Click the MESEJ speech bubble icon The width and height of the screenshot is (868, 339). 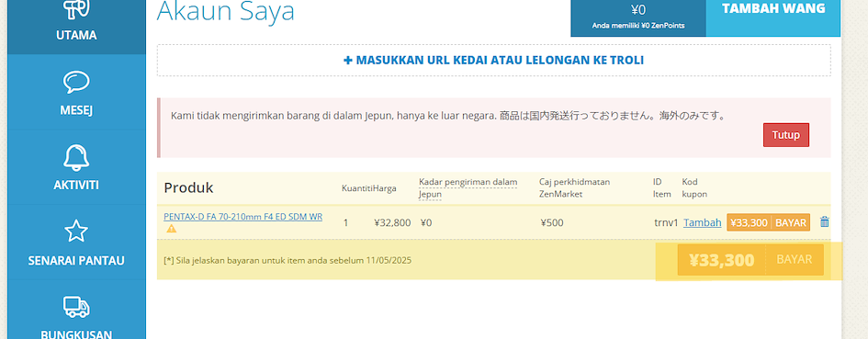pyautogui.click(x=76, y=82)
